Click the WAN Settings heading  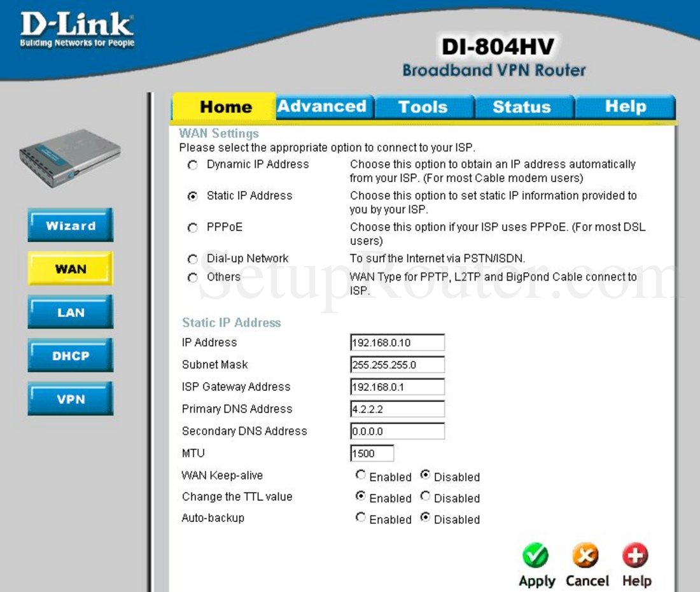tap(219, 133)
